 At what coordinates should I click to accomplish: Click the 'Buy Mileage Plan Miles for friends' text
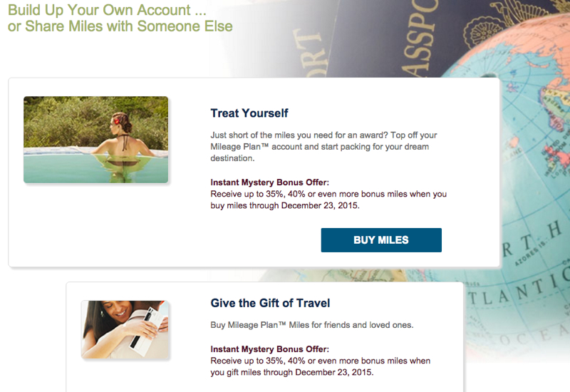[x=312, y=325]
